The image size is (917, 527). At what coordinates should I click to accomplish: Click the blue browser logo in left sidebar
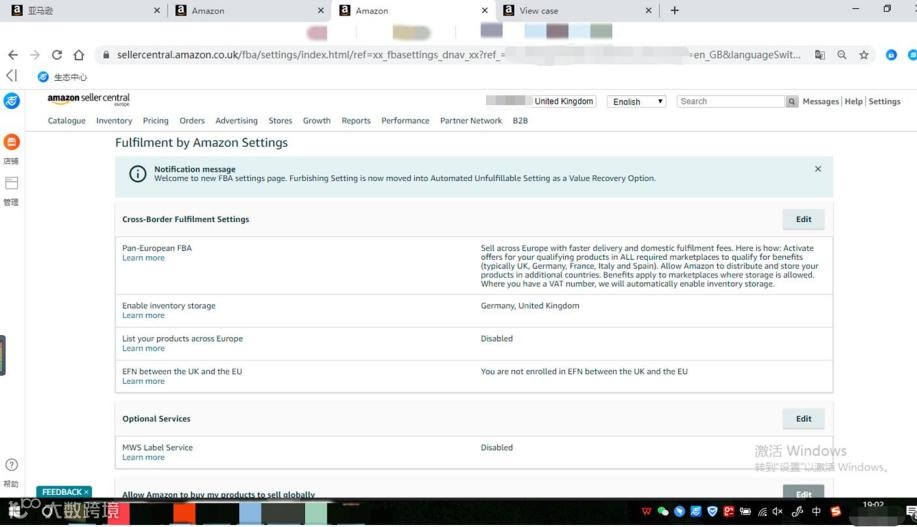tap(11, 101)
